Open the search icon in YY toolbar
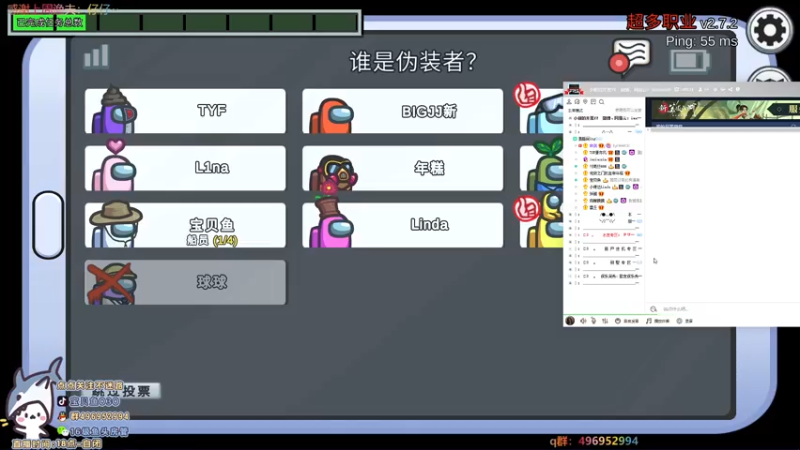Viewport: 800px width, 450px height. pyautogui.click(x=602, y=102)
